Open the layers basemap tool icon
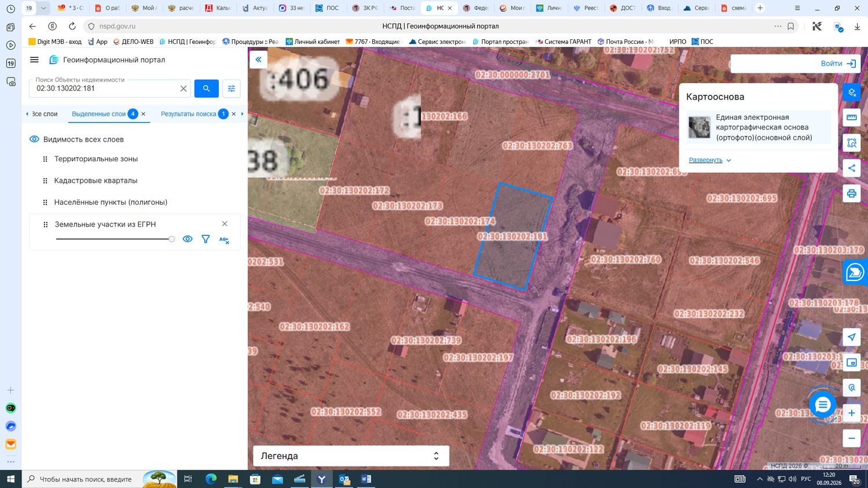Screen dimensions: 868x488 point(852,92)
